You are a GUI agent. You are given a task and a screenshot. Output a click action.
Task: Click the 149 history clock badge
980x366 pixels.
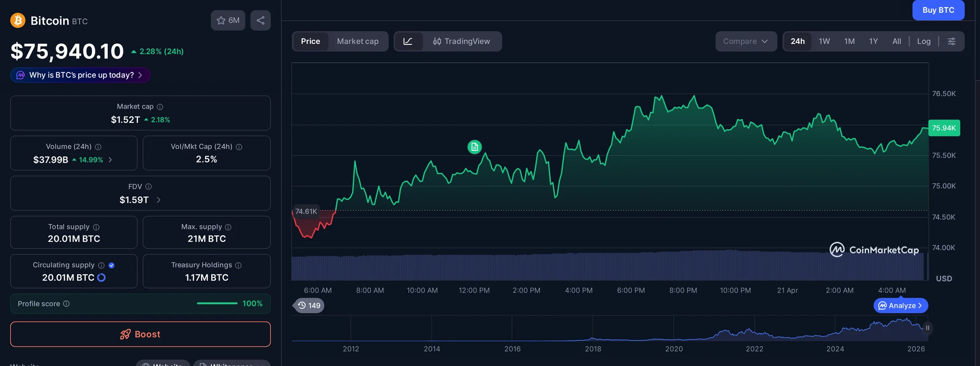tap(309, 305)
